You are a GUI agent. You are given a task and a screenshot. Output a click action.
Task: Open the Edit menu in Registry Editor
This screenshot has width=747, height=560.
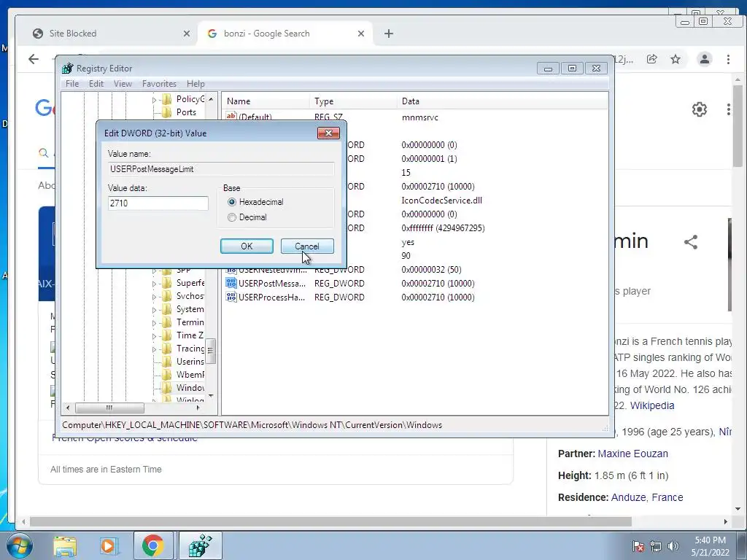pos(96,84)
